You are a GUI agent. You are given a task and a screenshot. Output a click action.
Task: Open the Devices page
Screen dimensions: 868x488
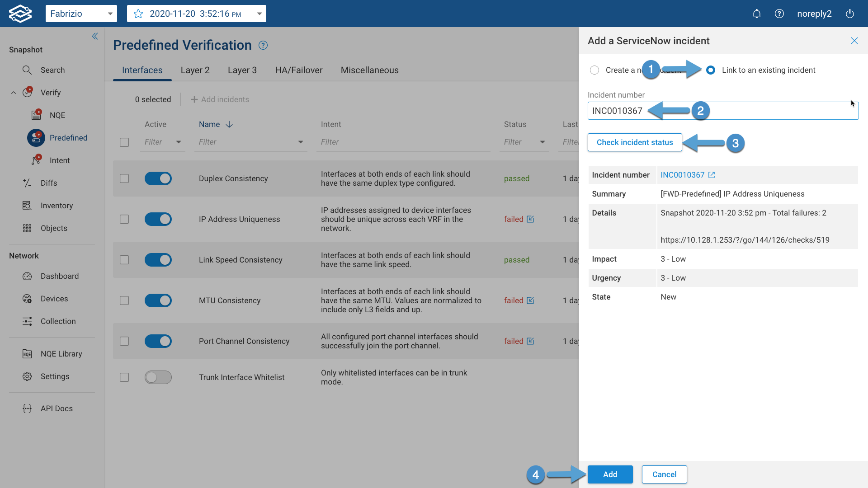tap(55, 298)
